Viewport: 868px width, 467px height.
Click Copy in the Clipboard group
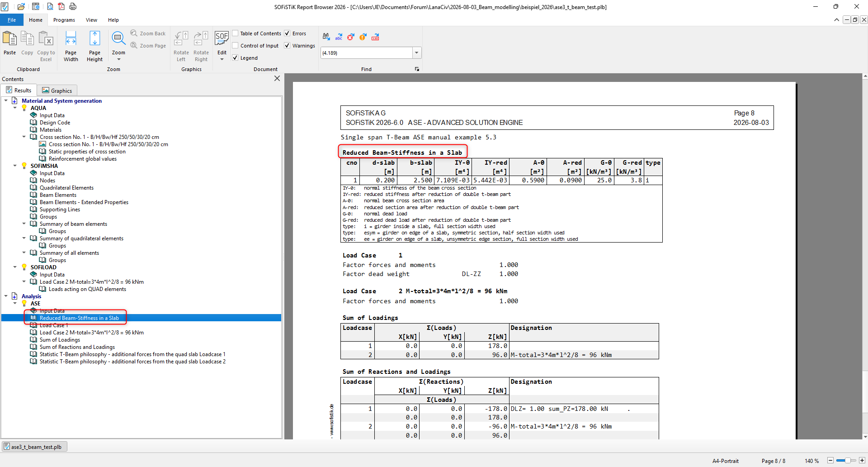pos(27,43)
